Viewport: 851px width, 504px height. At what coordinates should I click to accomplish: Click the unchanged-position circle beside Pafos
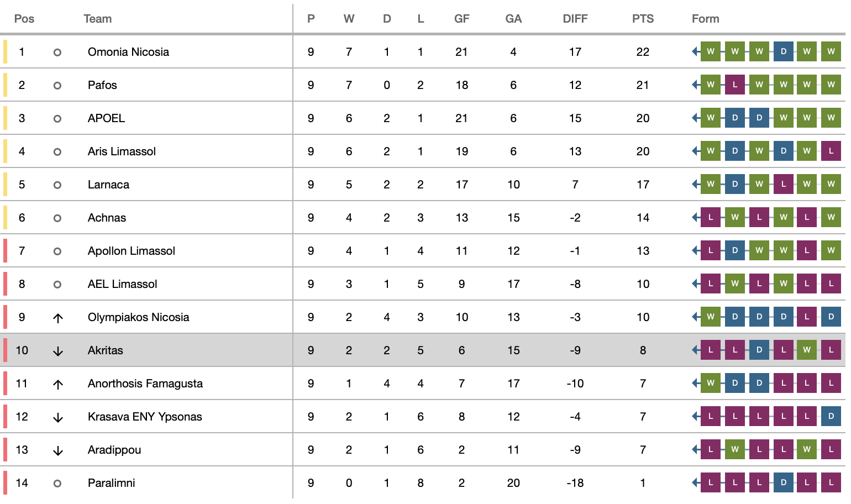[57, 86]
